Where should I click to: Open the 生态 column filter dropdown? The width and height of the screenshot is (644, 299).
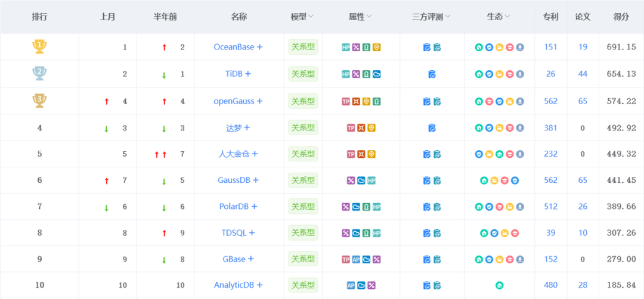click(x=507, y=17)
